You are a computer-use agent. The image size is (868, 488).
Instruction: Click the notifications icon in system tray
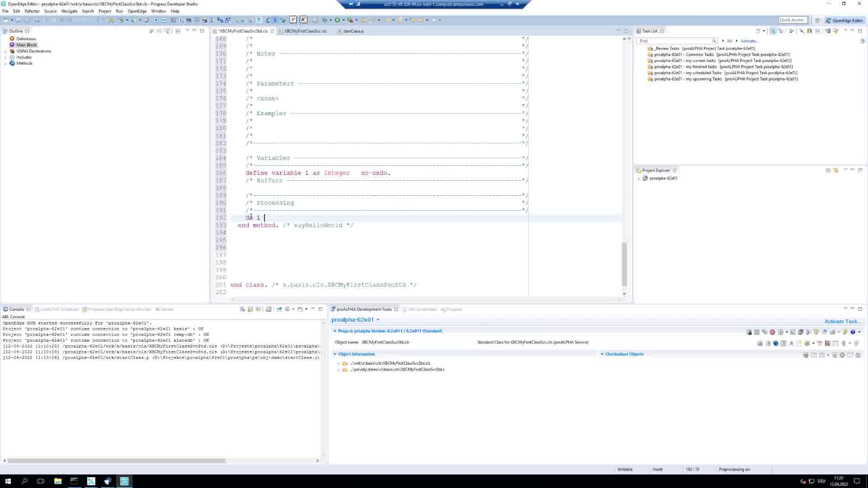pos(857,481)
